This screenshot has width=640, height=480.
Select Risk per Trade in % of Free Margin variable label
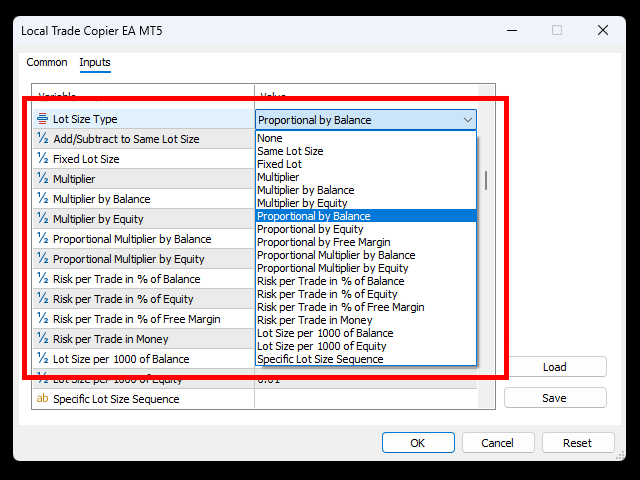tap(136, 319)
